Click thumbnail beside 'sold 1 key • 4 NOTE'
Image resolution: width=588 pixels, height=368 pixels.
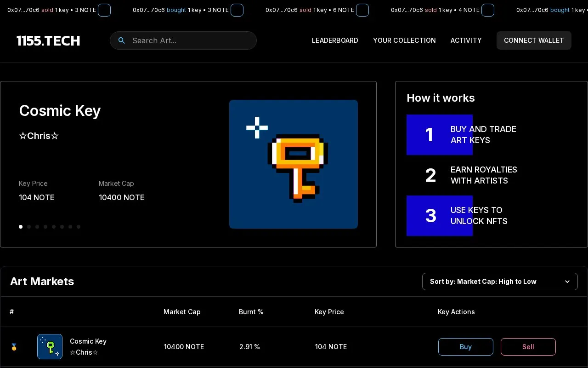[x=488, y=10]
